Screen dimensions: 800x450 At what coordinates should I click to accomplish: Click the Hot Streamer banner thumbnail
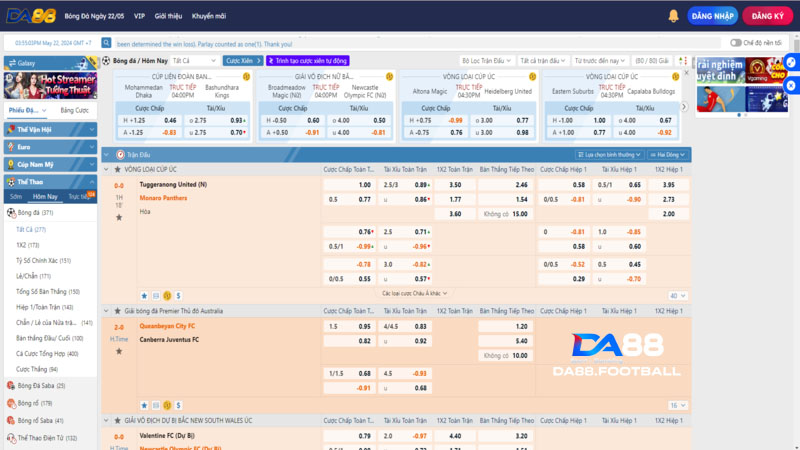pos(49,83)
